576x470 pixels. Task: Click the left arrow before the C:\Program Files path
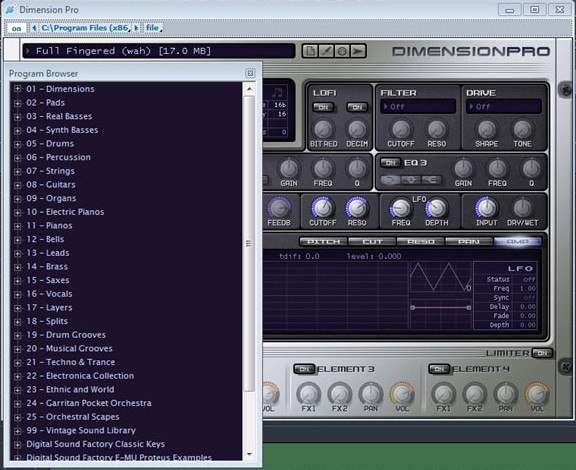(34, 28)
